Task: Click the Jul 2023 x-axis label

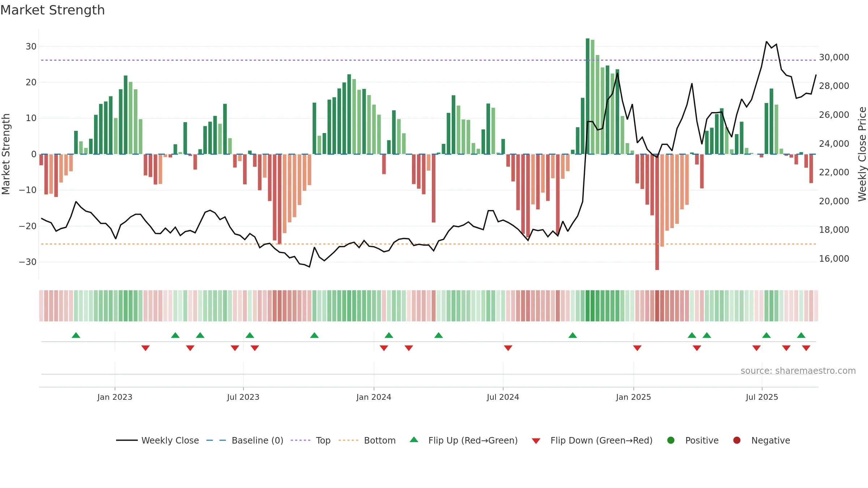Action: (243, 397)
